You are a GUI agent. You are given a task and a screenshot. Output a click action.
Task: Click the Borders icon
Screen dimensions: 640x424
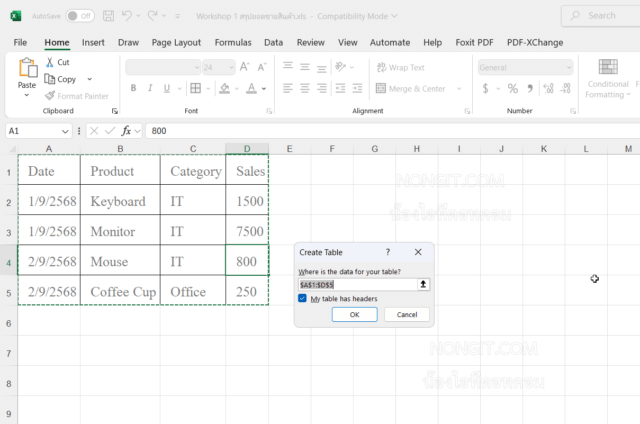[x=196, y=88]
